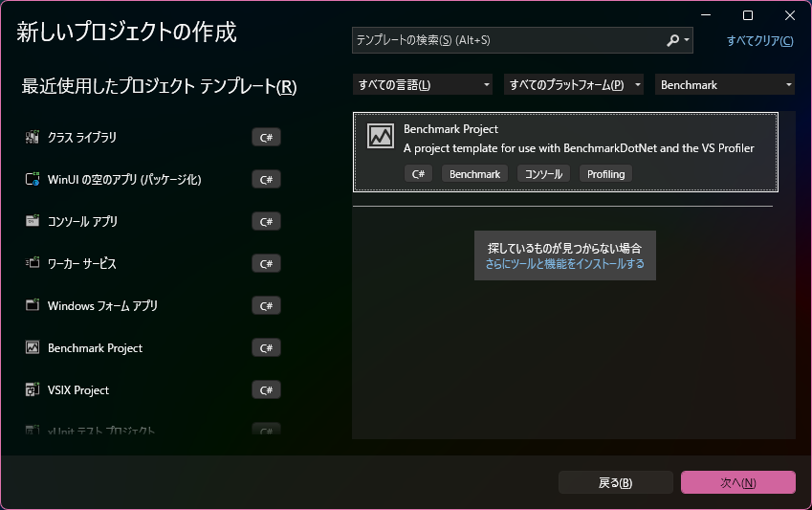This screenshot has height=510, width=812.
Task: Click the search magnifier icon
Action: 672,40
